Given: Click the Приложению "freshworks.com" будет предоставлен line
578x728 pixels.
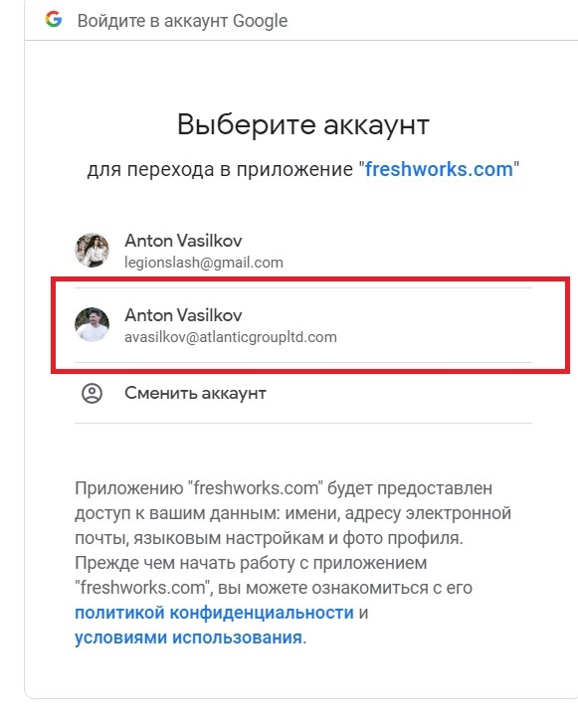Looking at the screenshot, I should [x=284, y=488].
